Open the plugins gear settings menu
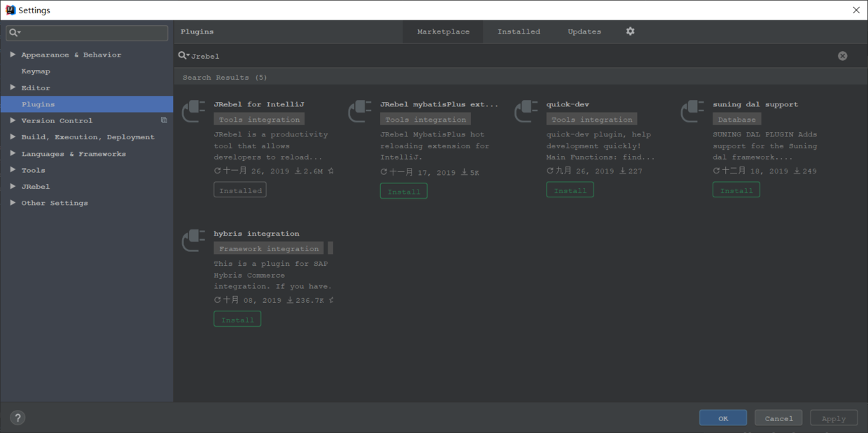868x433 pixels. (630, 31)
